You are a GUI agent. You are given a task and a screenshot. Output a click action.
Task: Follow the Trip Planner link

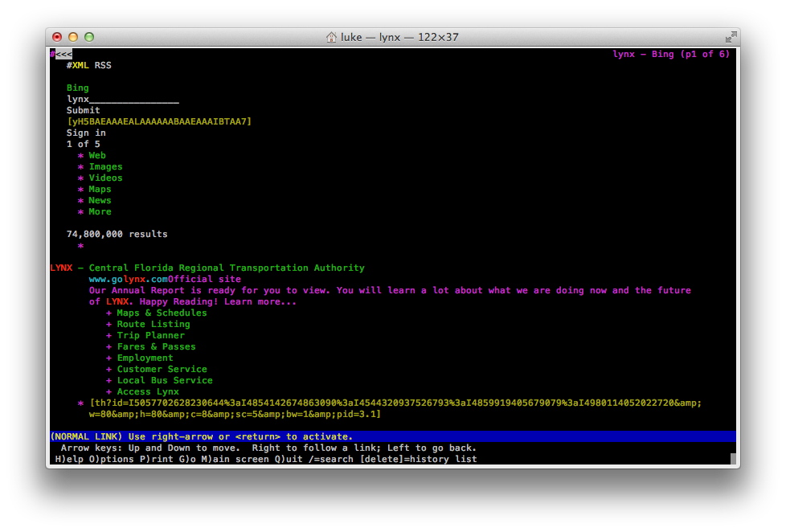[150, 336]
